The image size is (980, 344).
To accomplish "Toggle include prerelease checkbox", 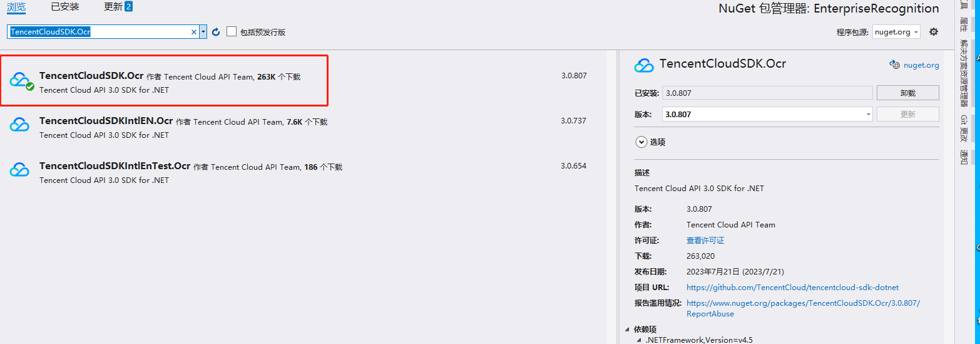I will coord(232,31).
